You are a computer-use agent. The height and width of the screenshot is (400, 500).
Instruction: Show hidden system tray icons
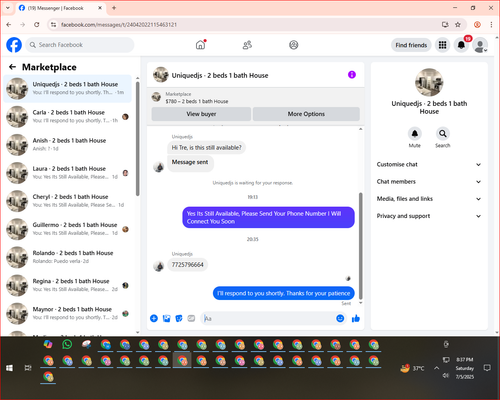click(x=436, y=368)
